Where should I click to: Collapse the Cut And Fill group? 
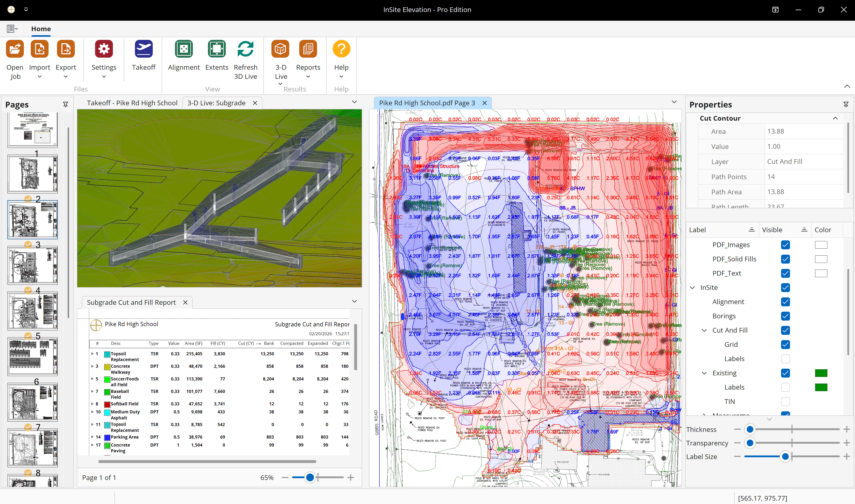[704, 330]
